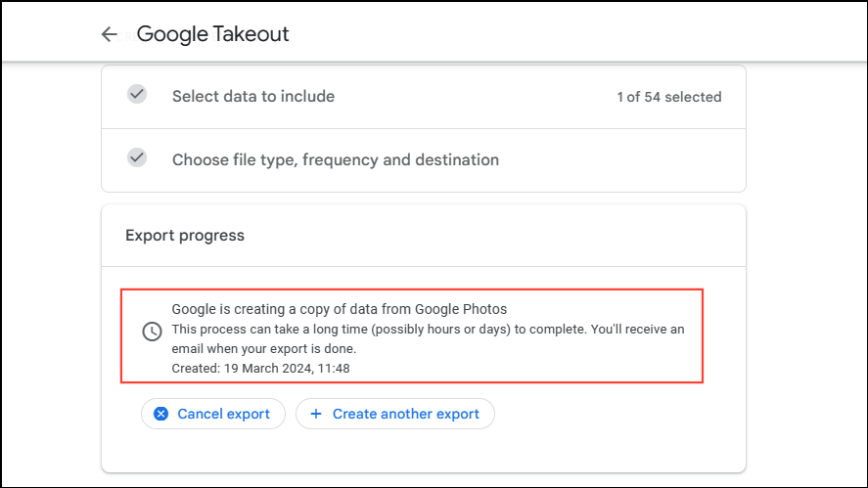The width and height of the screenshot is (868, 488).
Task: Click 'email when your export is done' line
Action: (x=263, y=349)
